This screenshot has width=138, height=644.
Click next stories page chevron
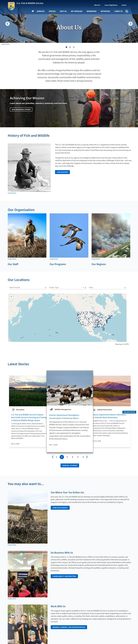pos(87,457)
